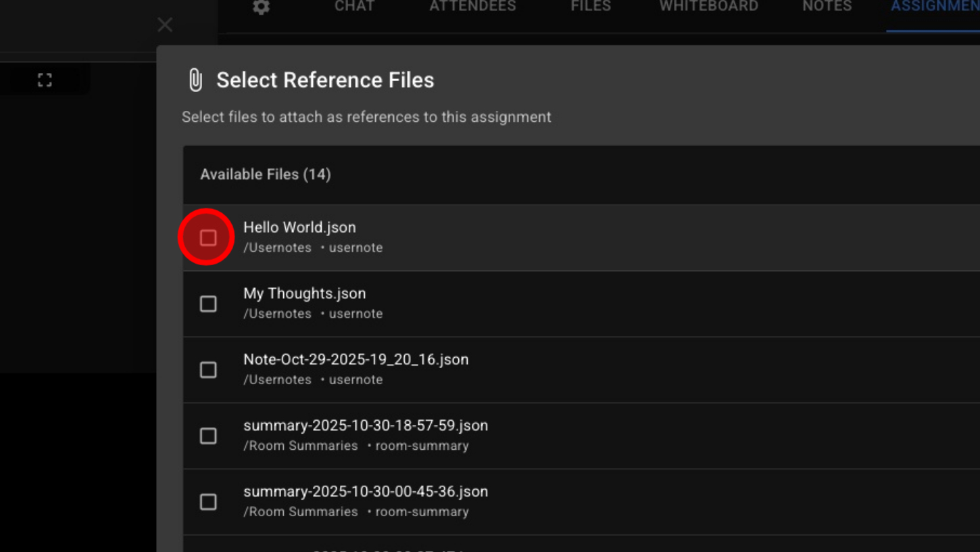This screenshot has width=980, height=552.
Task: Click the paperclip icon beside Select Reference Files
Action: [x=195, y=80]
